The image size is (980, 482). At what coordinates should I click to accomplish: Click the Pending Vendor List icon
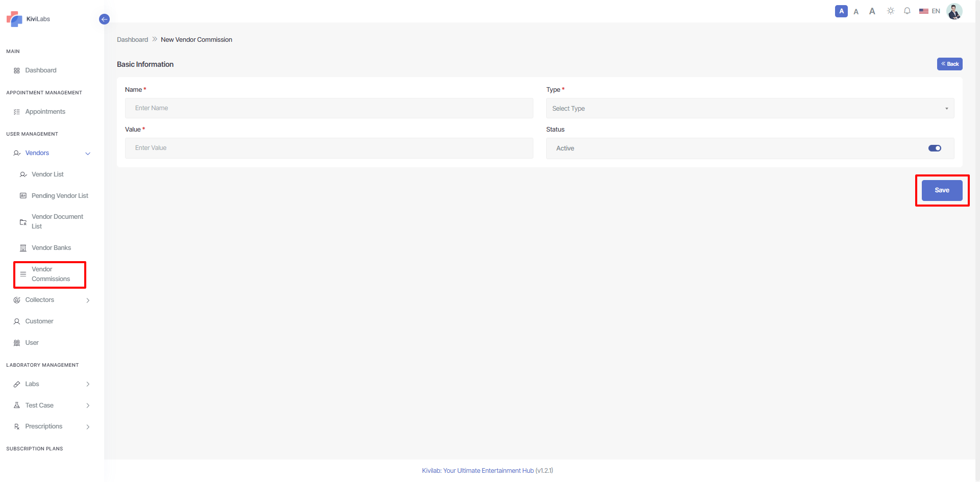click(23, 196)
